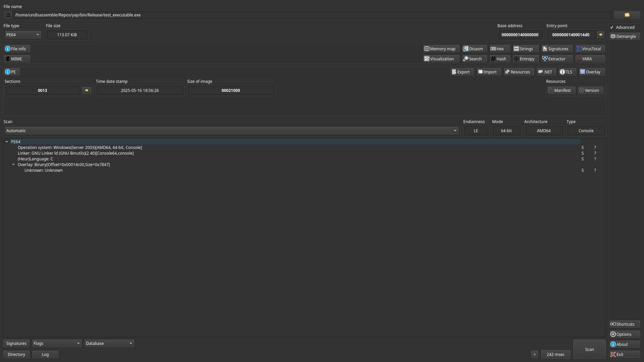Open the VirusTotal lookup

(590, 49)
